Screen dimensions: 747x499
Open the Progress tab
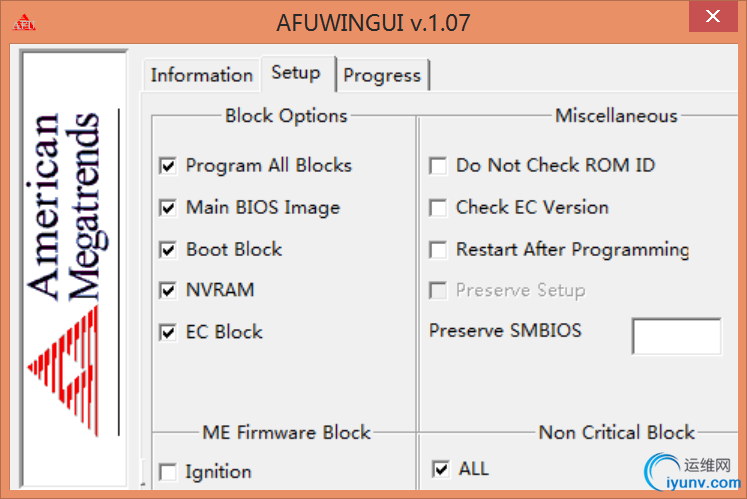tap(382, 75)
